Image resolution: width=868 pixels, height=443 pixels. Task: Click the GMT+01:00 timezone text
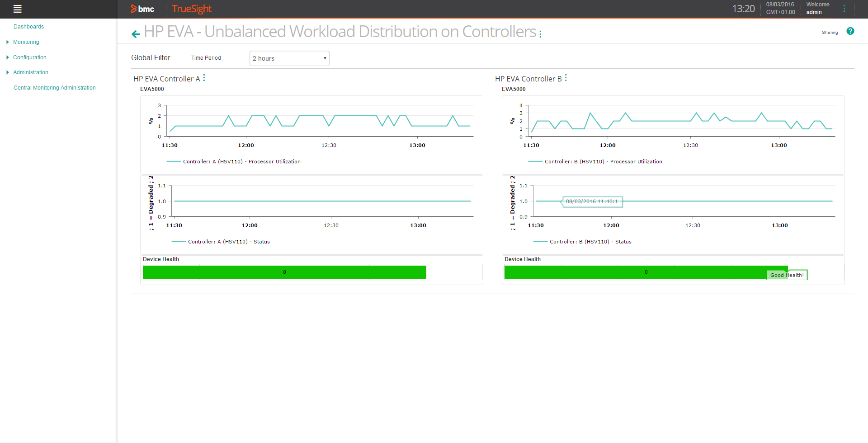(780, 12)
